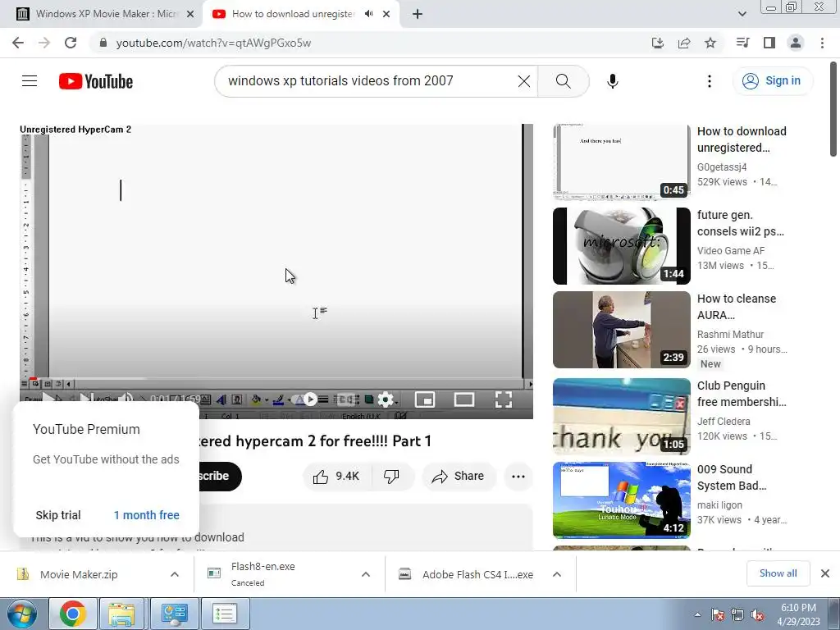Expand Movie Maker.zip download options
Image resolution: width=840 pixels, height=630 pixels.
coord(175,574)
